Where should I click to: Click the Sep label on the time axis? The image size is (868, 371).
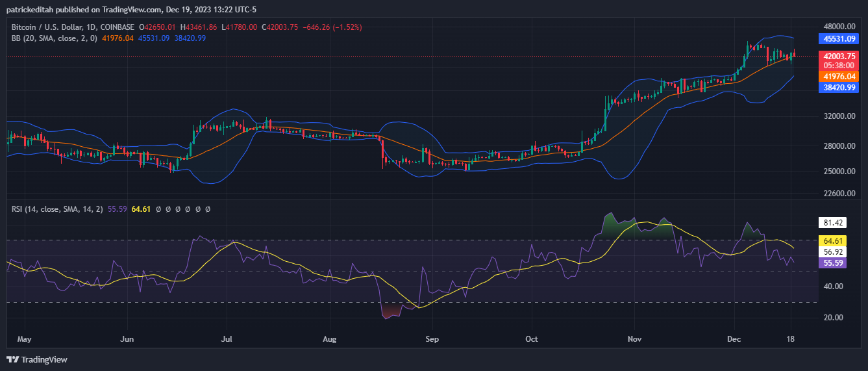coord(432,339)
